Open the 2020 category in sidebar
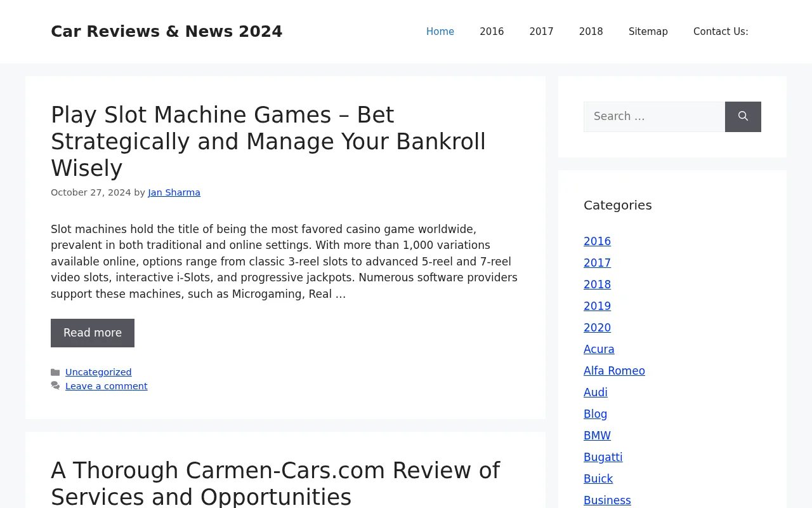The image size is (812, 508). pyautogui.click(x=597, y=328)
